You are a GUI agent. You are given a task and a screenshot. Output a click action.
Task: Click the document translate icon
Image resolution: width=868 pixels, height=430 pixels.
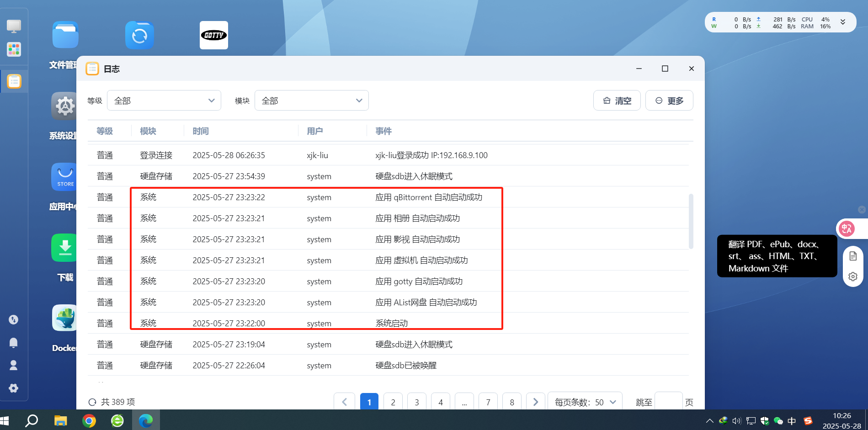pyautogui.click(x=853, y=256)
